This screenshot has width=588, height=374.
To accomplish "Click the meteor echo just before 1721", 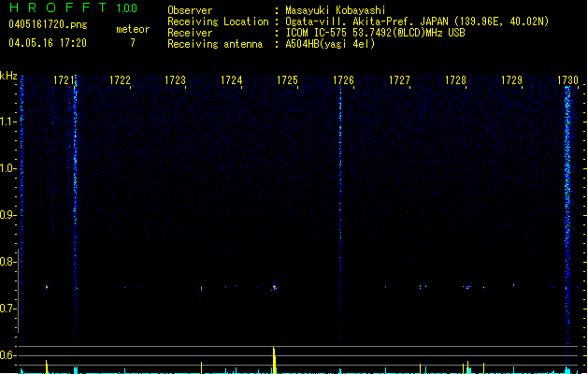I will coord(47,287).
